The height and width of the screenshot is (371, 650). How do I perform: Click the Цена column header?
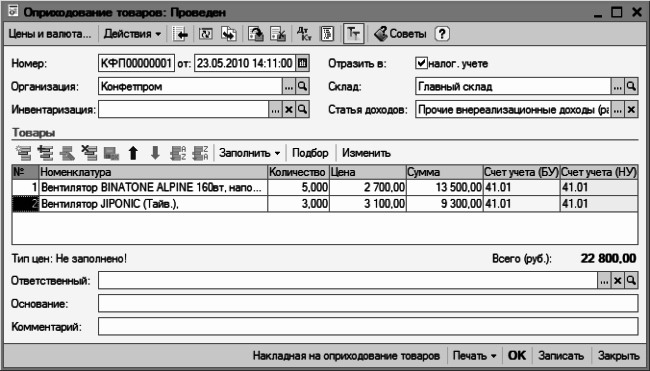367,172
